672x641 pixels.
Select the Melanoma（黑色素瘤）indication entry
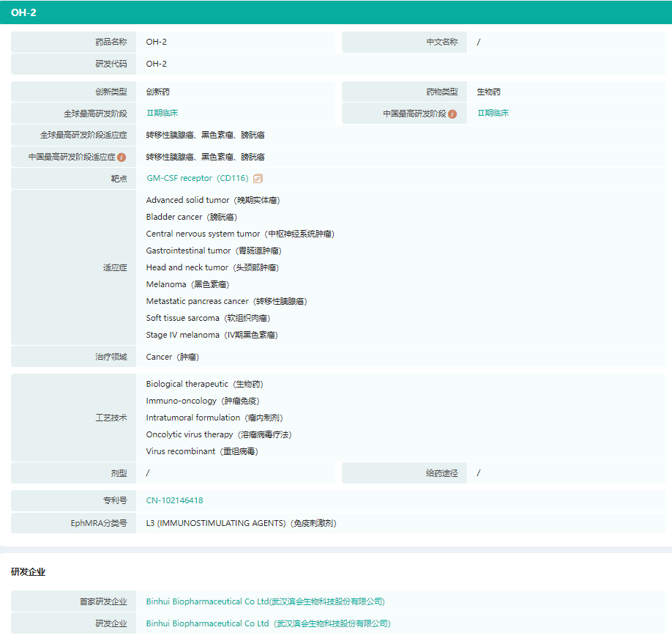pos(187,285)
